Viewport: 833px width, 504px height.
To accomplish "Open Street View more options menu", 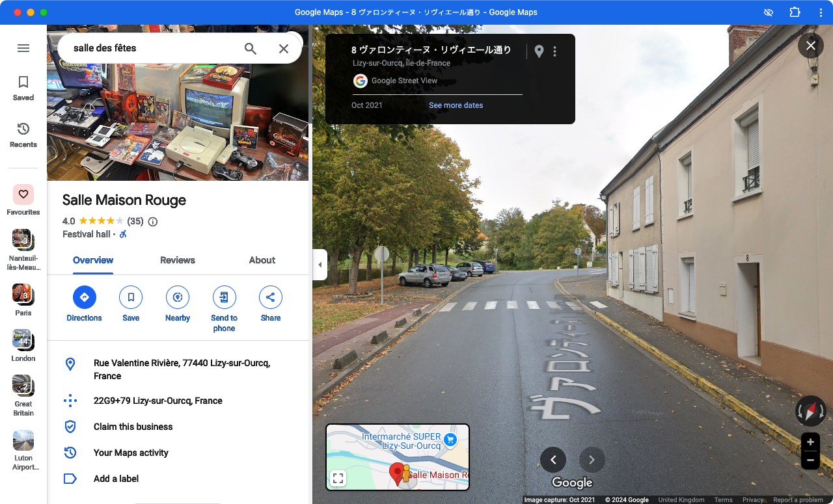I will (554, 51).
